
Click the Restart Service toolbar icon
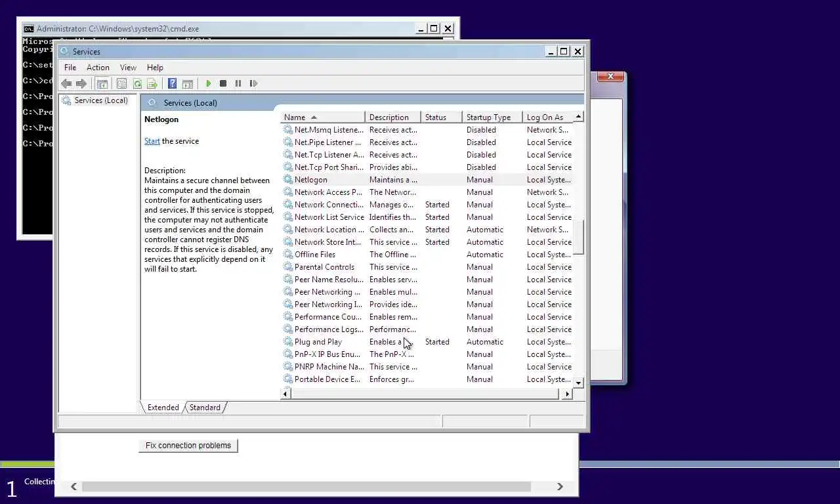[253, 83]
